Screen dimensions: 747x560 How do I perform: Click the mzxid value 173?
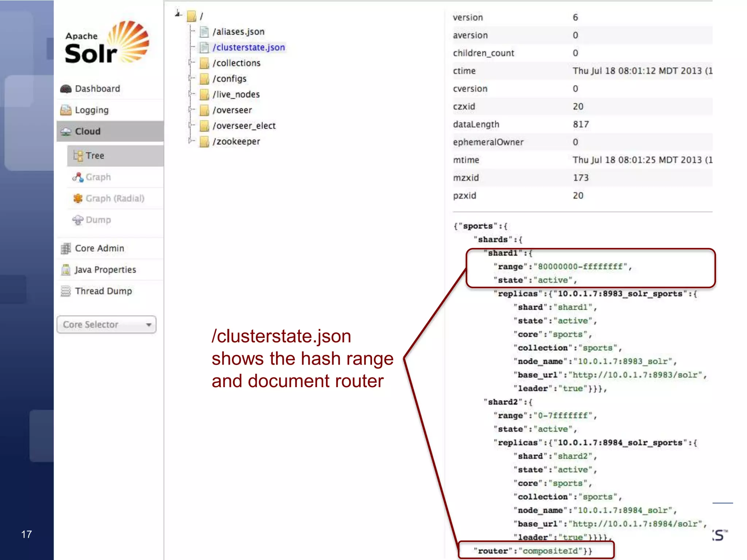coord(581,178)
